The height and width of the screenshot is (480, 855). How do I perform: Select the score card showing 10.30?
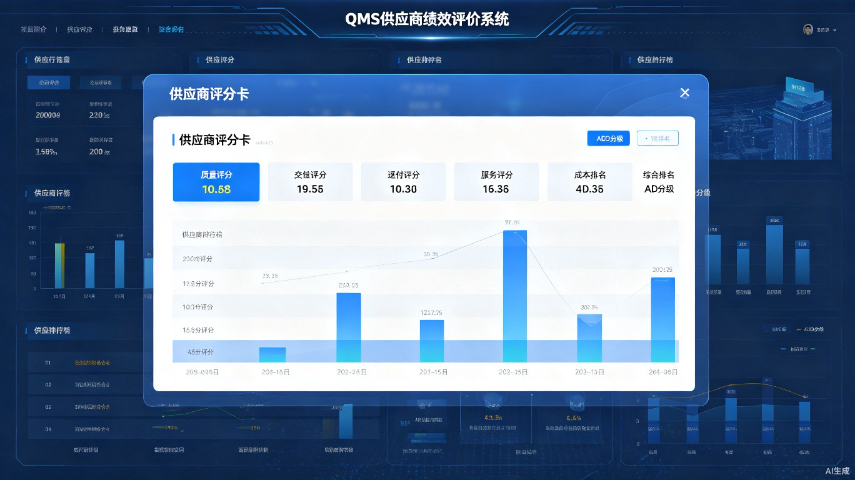(x=403, y=182)
